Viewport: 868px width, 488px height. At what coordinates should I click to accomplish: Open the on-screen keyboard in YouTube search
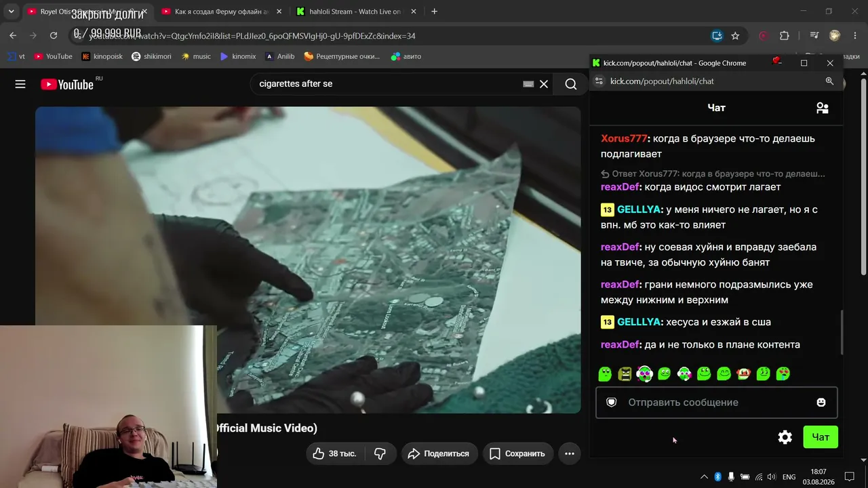(528, 84)
